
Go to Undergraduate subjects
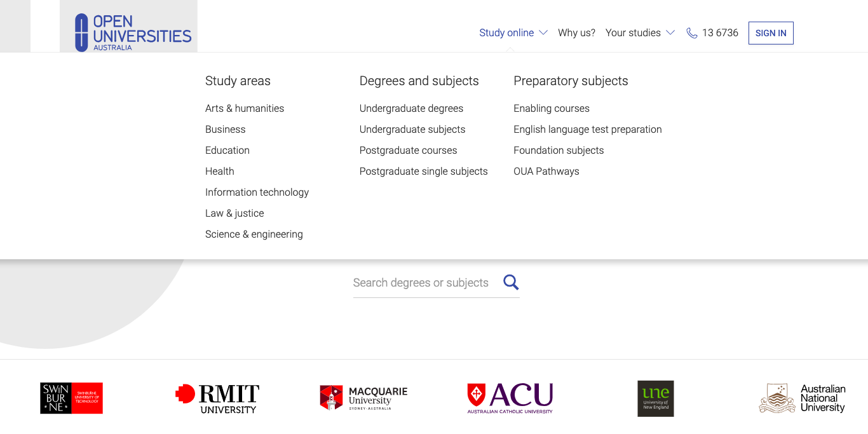[x=412, y=130]
